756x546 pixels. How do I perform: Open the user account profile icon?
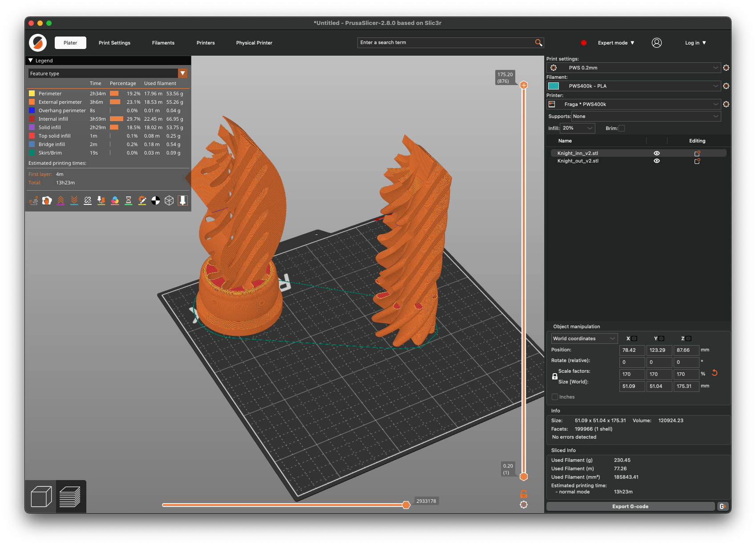pyautogui.click(x=657, y=43)
